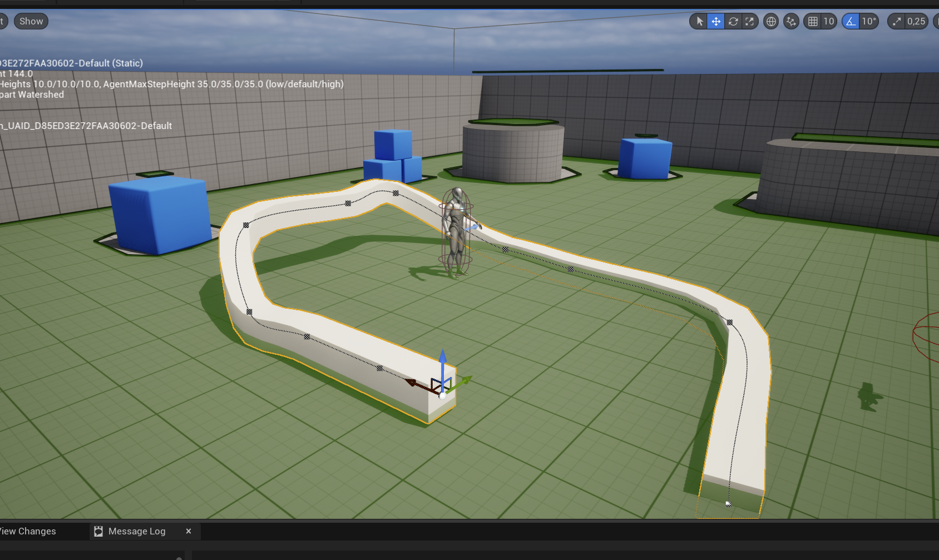Click the View Changes button

pos(28,532)
